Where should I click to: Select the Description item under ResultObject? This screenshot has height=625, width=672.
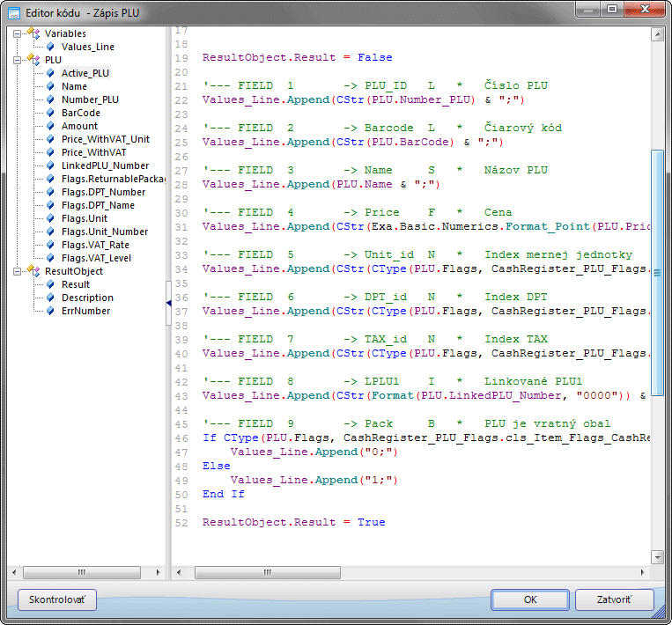click(x=87, y=298)
